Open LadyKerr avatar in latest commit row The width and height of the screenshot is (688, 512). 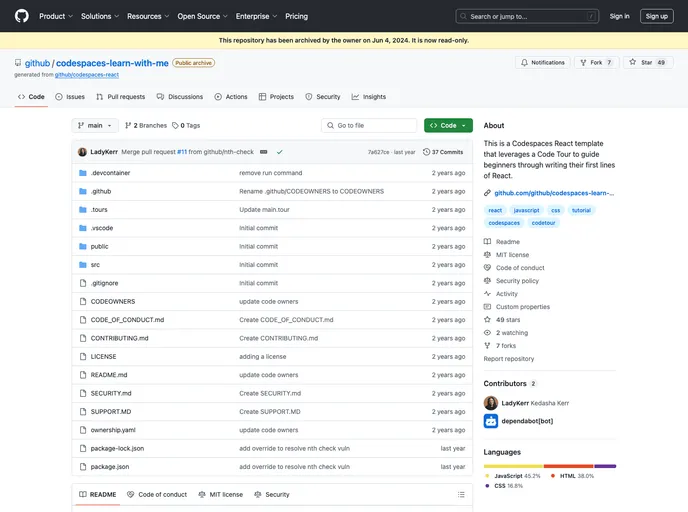tap(82, 152)
